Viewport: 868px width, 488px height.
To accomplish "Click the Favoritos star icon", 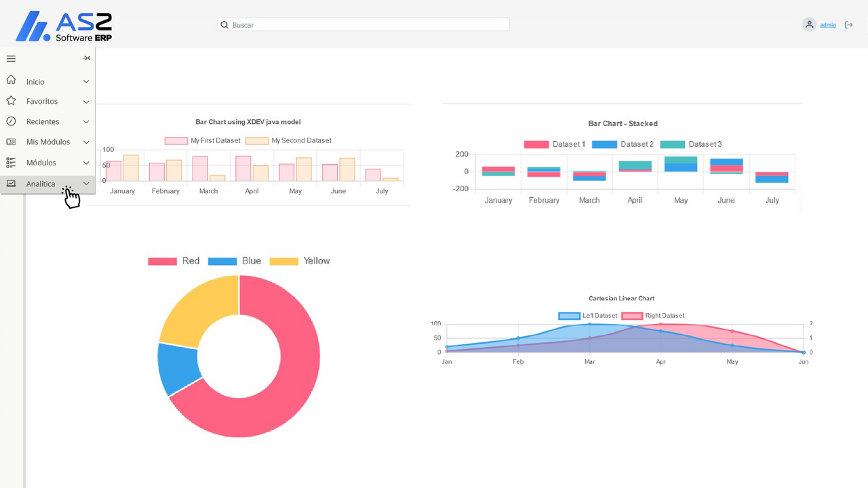I will (11, 101).
